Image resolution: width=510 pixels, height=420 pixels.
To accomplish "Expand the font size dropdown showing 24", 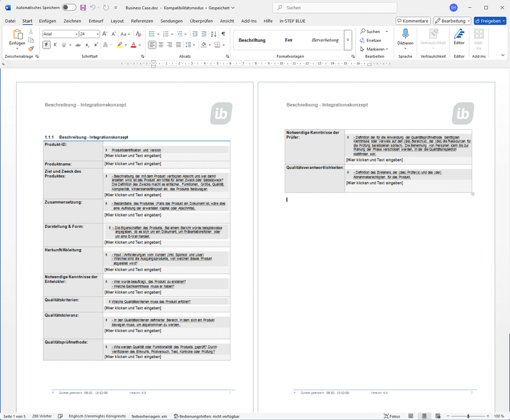I will pos(97,34).
